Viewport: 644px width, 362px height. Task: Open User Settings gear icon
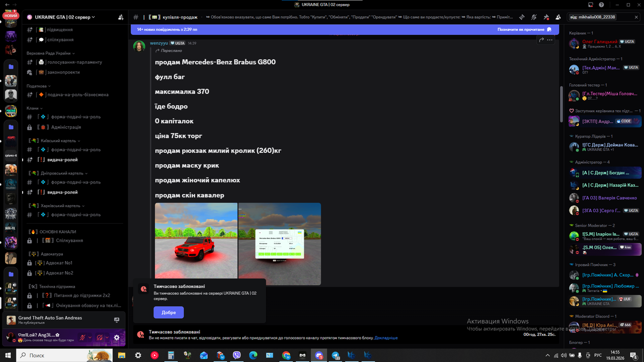(x=117, y=337)
